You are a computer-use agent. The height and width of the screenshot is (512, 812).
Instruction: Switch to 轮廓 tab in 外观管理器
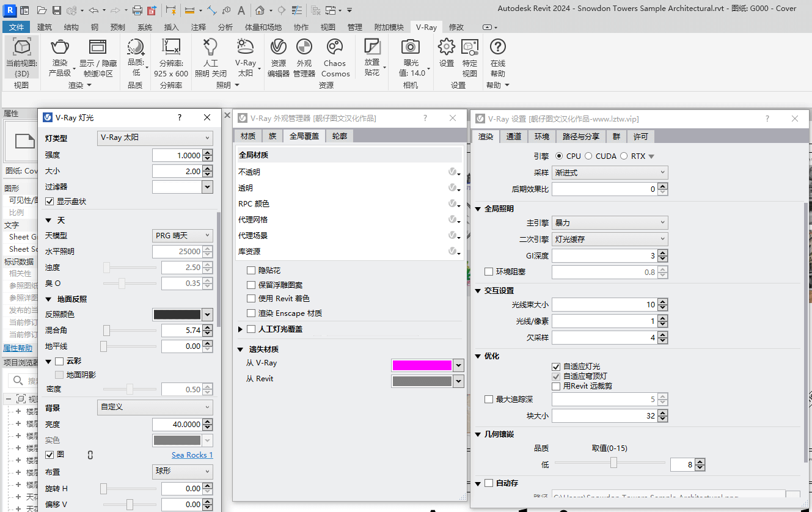339,136
